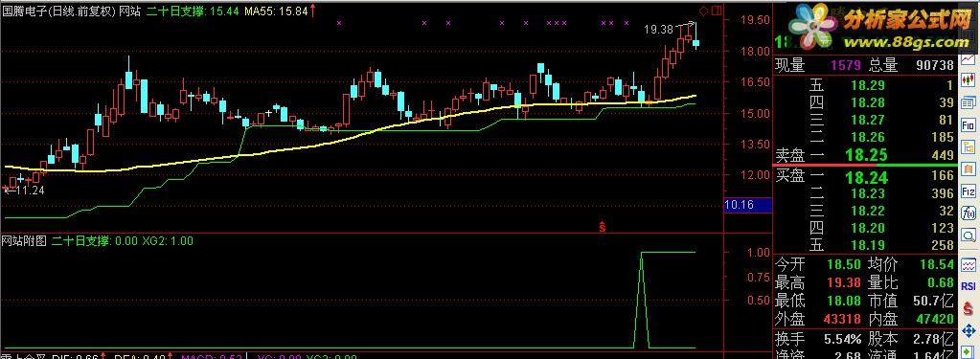The image size is (980, 359).
Task: Click the magnifier stock search icon
Action: (x=969, y=235)
